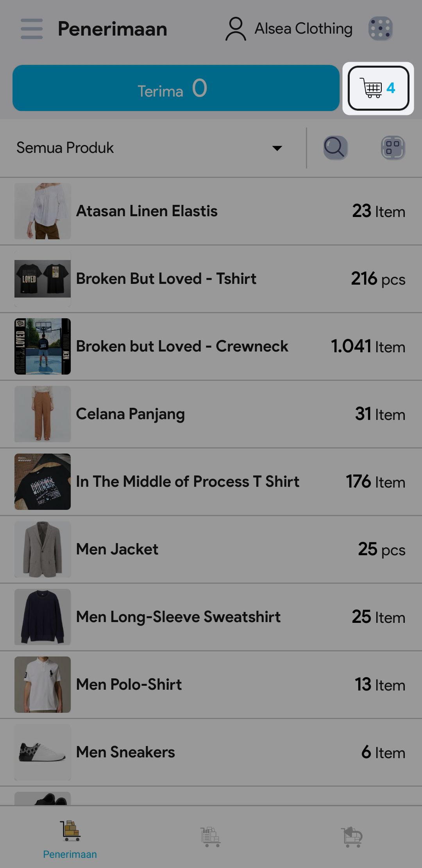Open the hamburger menu
This screenshot has width=422, height=868.
[x=32, y=29]
